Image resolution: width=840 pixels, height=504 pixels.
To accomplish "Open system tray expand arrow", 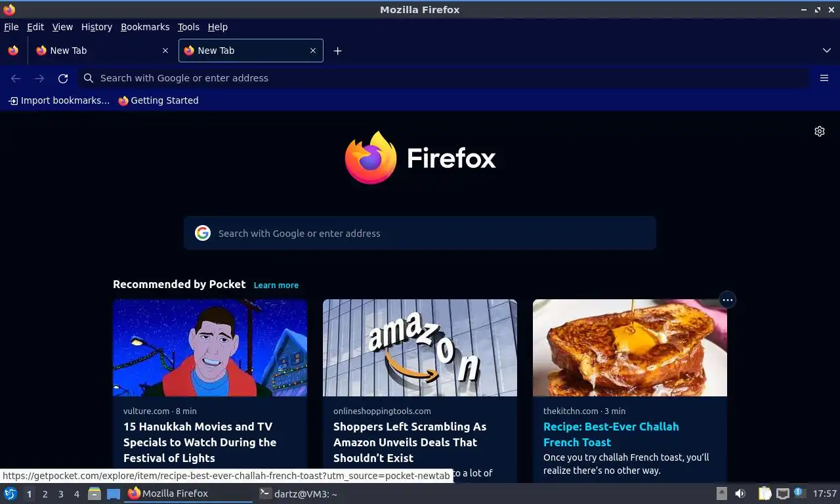I will [x=721, y=493].
